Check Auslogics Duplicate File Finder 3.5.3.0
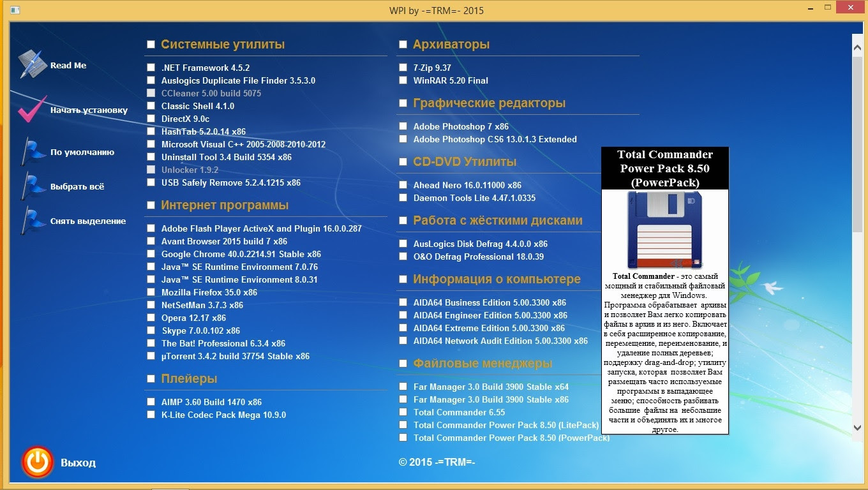The height and width of the screenshot is (490, 868). [x=151, y=80]
